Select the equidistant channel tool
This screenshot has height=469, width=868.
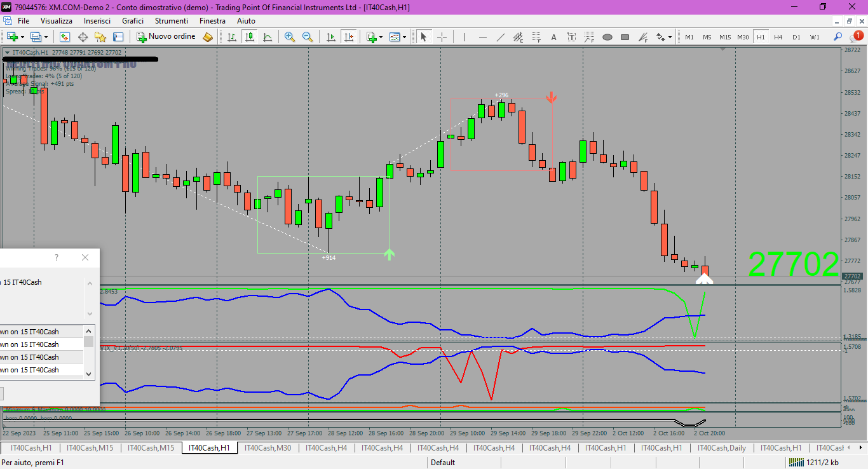(518, 37)
